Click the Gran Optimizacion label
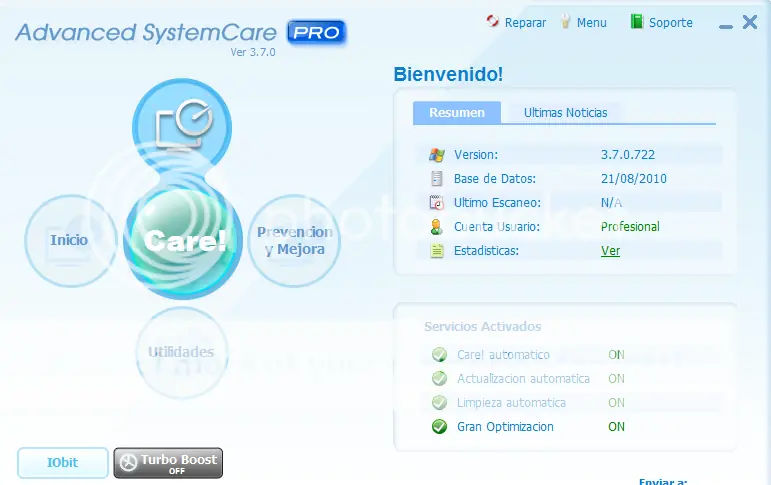 pos(505,426)
